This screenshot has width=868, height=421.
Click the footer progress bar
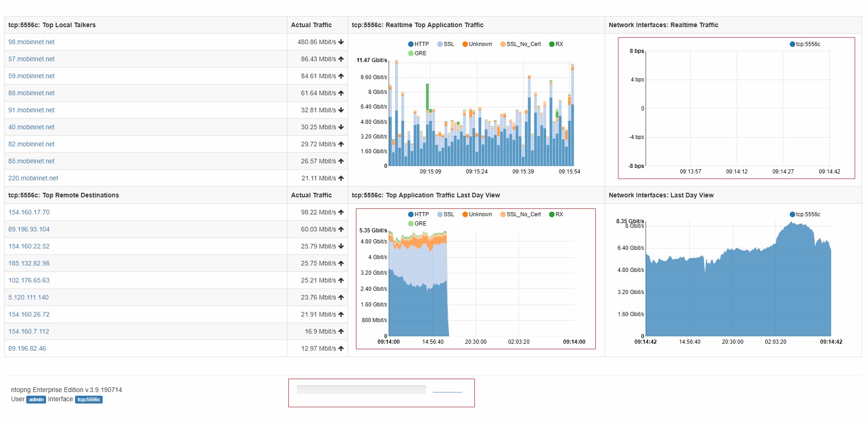click(361, 390)
